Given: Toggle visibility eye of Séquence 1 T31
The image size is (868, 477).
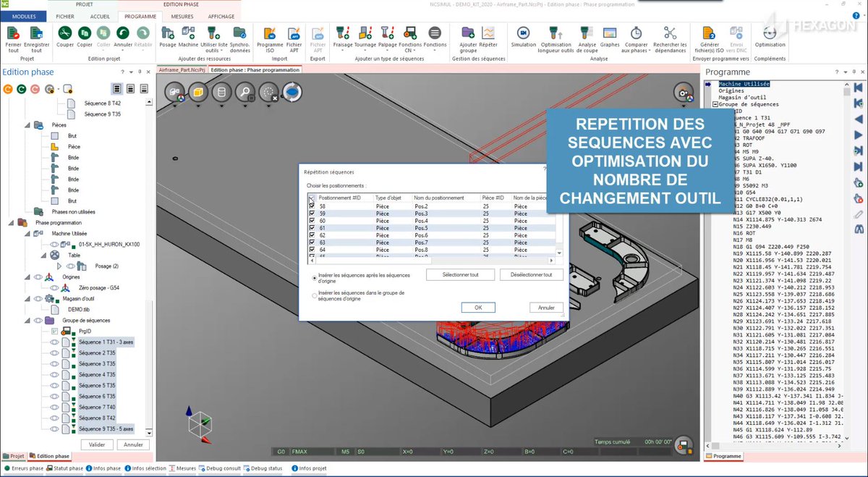Looking at the screenshot, I should 54,342.
